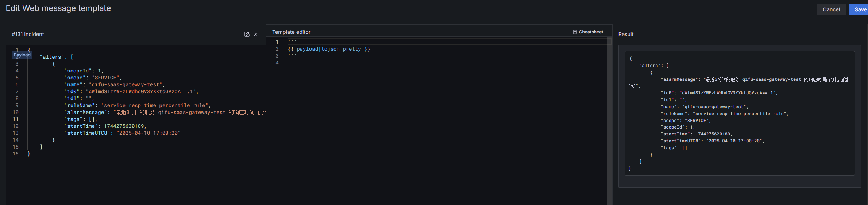Open the Cheatsheet
This screenshot has height=205, width=868.
pyautogui.click(x=588, y=32)
